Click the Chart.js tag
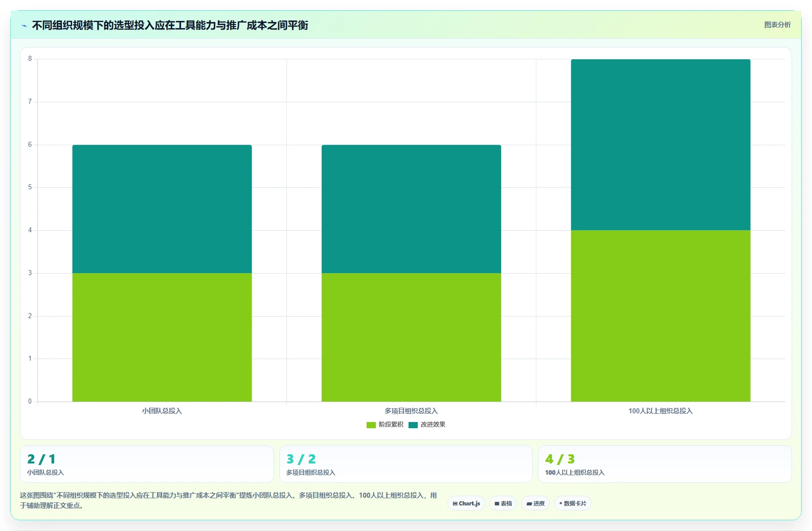 466,503
